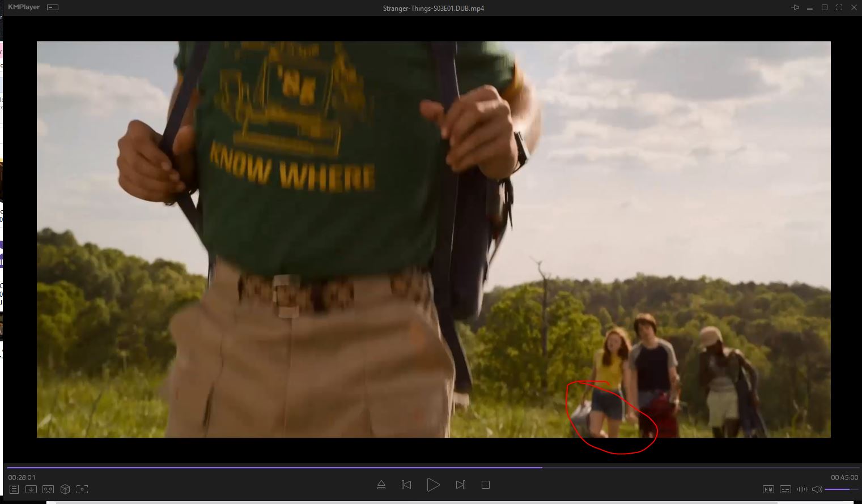
Task: Switch to compact mode next to KMPlayer
Action: coord(53,7)
